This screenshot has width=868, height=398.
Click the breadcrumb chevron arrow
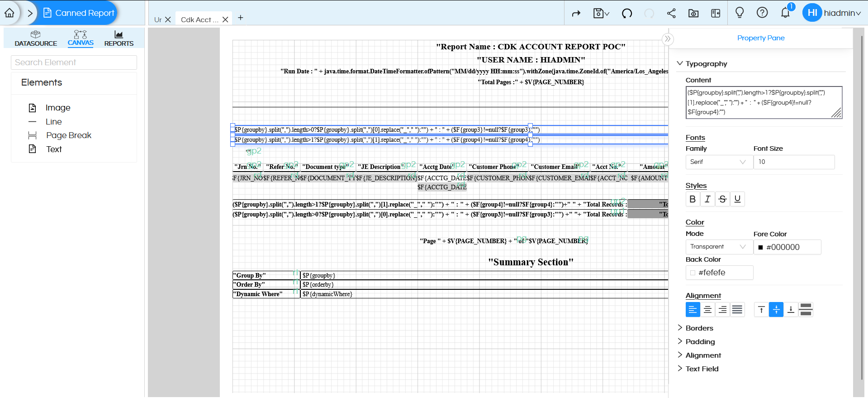30,13
